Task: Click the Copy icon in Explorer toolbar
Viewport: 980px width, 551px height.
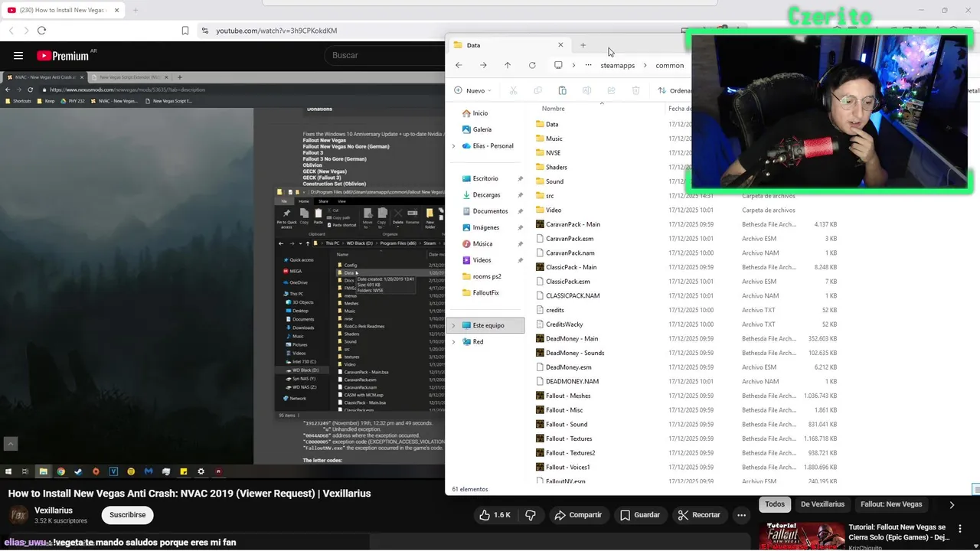Action: tap(537, 90)
